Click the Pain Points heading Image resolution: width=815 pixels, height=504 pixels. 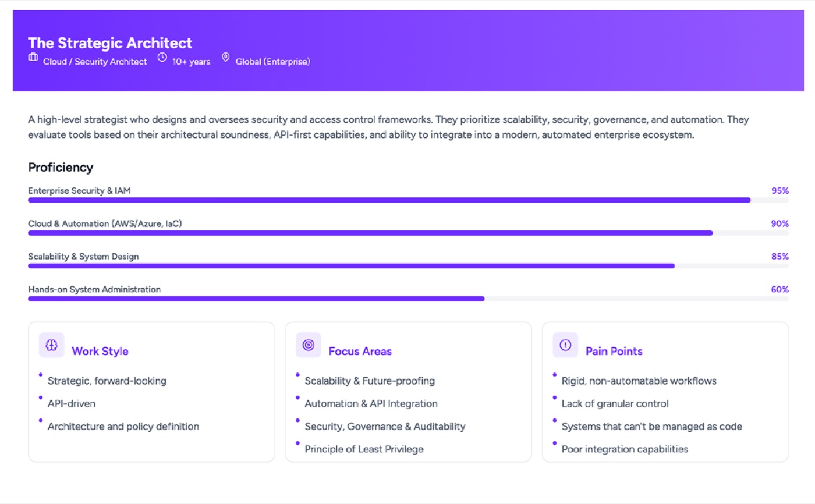point(614,352)
